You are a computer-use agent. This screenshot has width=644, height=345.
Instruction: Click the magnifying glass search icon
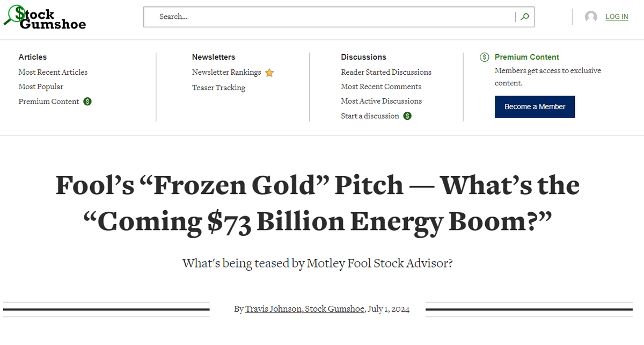pyautogui.click(x=524, y=17)
